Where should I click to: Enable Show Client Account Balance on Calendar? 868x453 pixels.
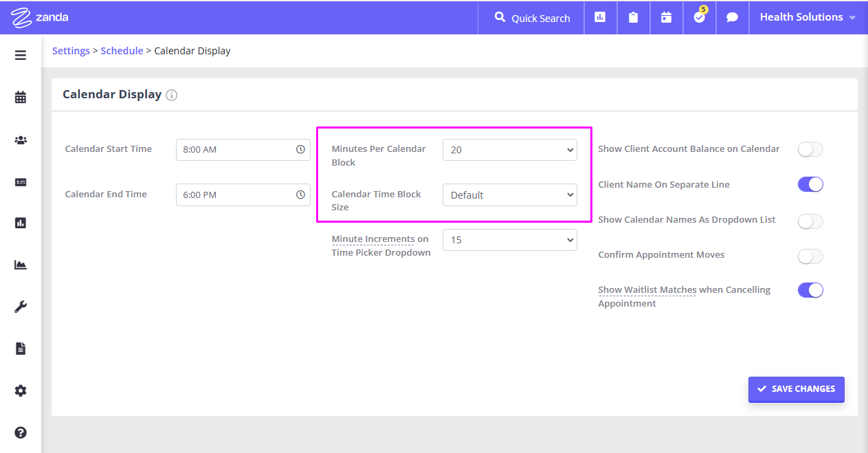coord(810,149)
